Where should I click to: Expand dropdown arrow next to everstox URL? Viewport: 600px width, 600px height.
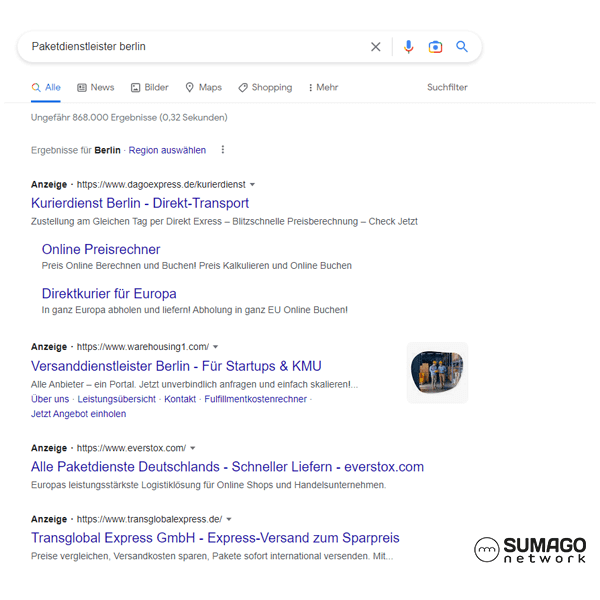tap(193, 448)
